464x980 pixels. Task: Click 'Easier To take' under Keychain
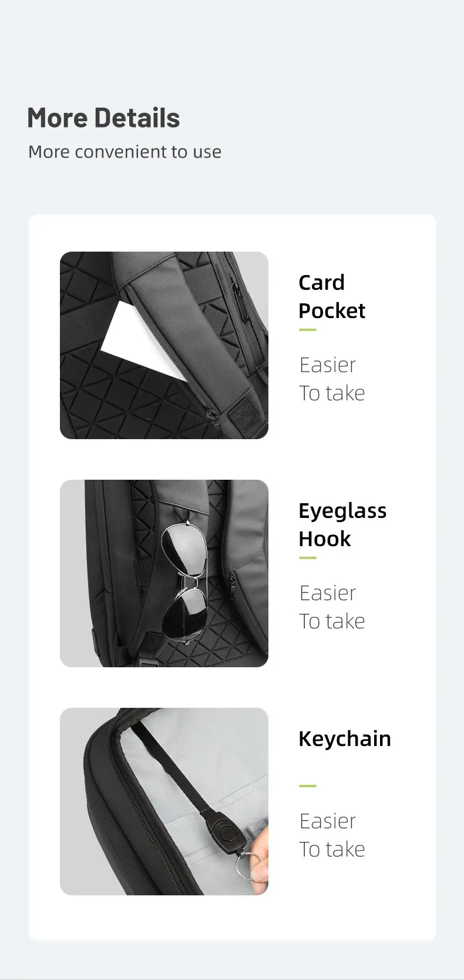coord(332,835)
